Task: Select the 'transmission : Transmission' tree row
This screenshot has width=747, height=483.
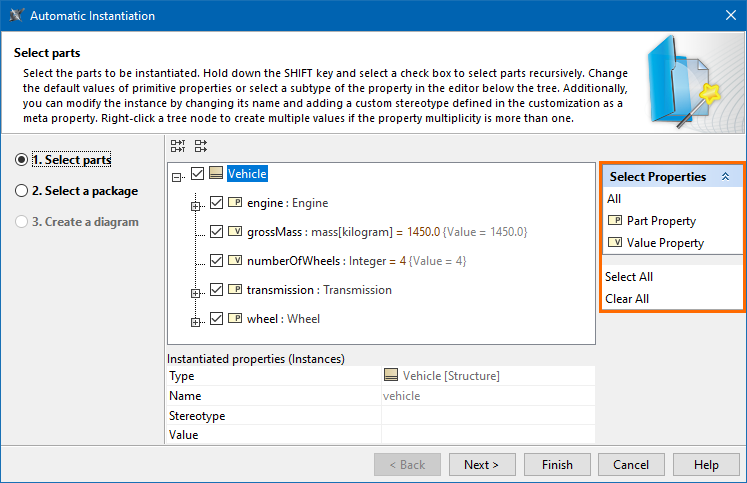Action: [319, 290]
